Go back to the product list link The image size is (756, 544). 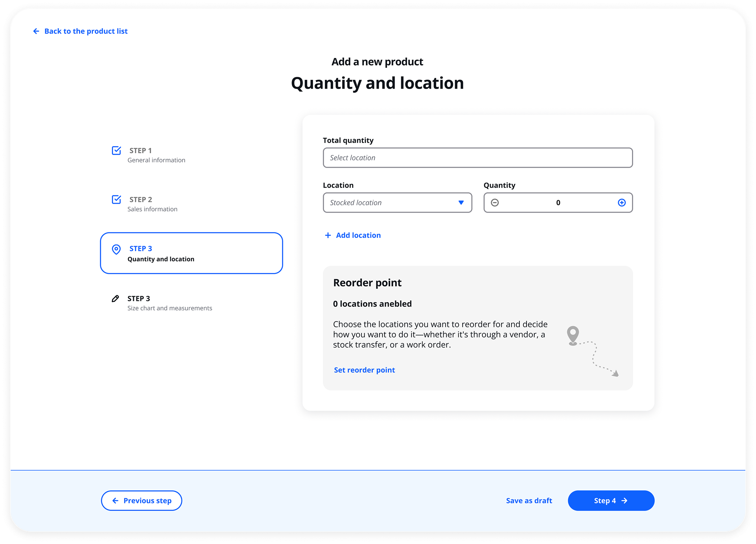point(86,31)
